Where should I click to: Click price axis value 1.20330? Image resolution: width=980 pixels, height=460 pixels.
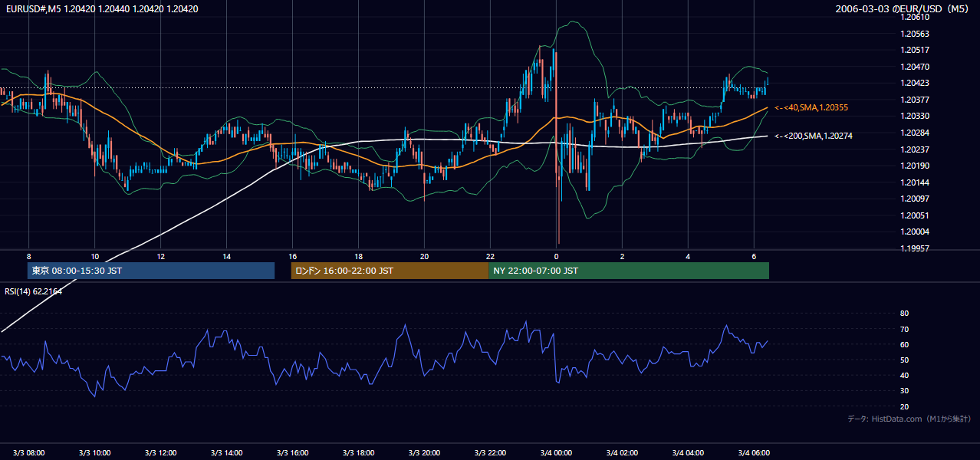point(916,116)
